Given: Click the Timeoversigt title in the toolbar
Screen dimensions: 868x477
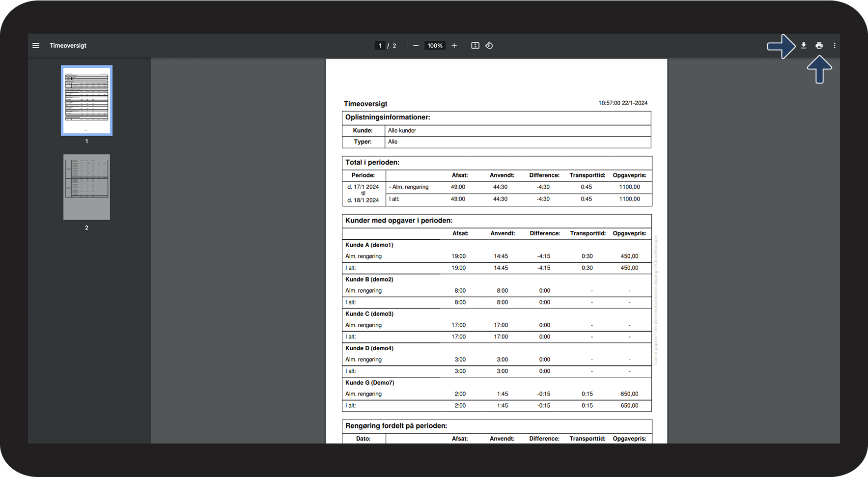Looking at the screenshot, I should [x=68, y=46].
